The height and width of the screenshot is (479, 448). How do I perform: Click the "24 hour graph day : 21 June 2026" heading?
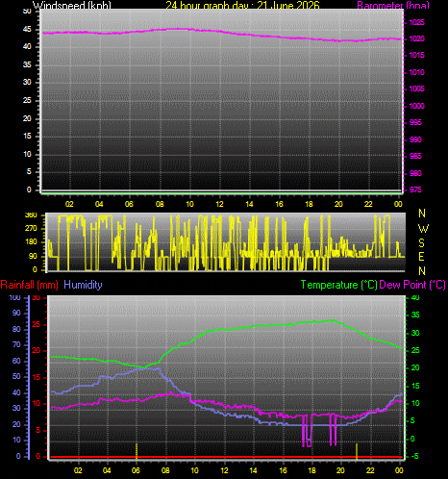pos(242,5)
